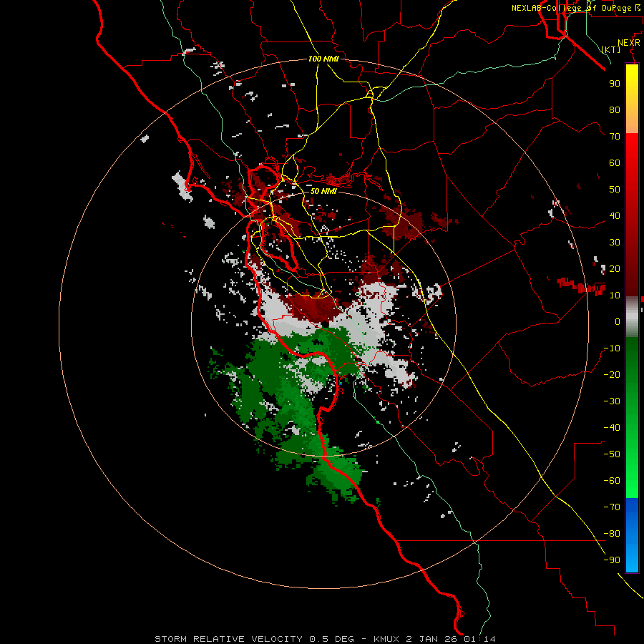
Task: Click the 90 value on the velocity scale
Action: [x=615, y=84]
